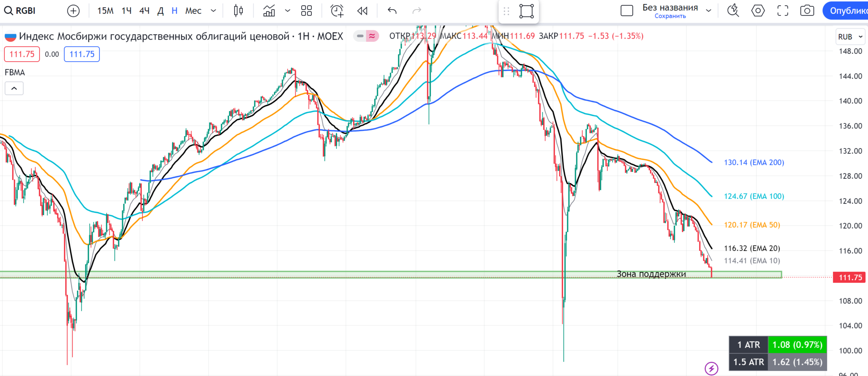Start bar replay mode
This screenshot has height=376, width=868.
click(362, 11)
